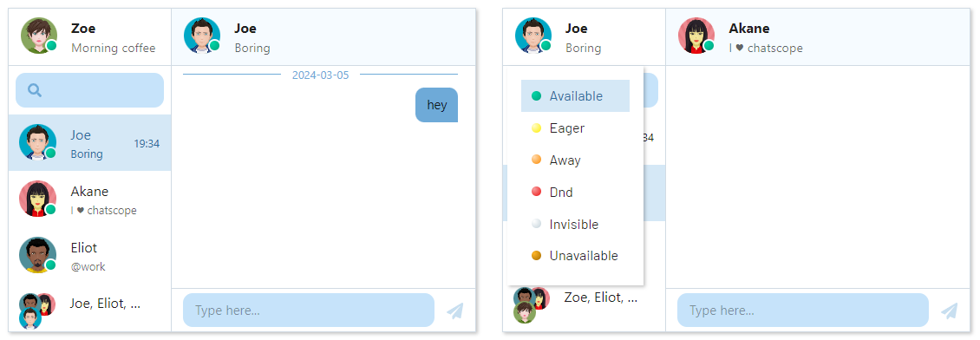Click the group avatar for Zoe, Eliot conversation
Viewport: 980px width, 340px height.
pos(531,304)
